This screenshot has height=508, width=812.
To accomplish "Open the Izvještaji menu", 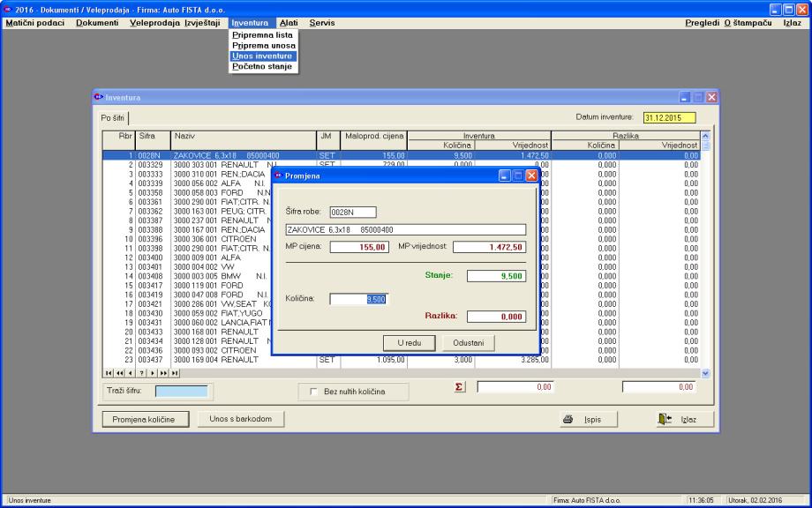I will (202, 23).
